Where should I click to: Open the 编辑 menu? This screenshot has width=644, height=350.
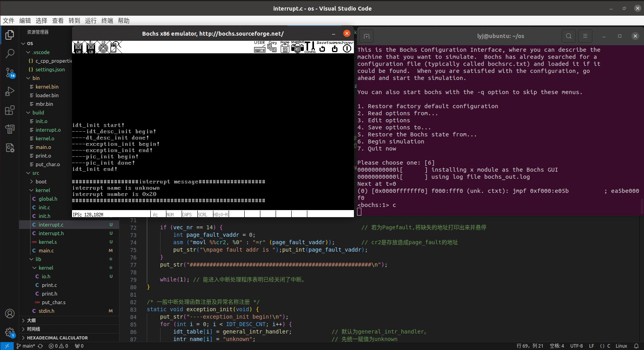tap(25, 21)
